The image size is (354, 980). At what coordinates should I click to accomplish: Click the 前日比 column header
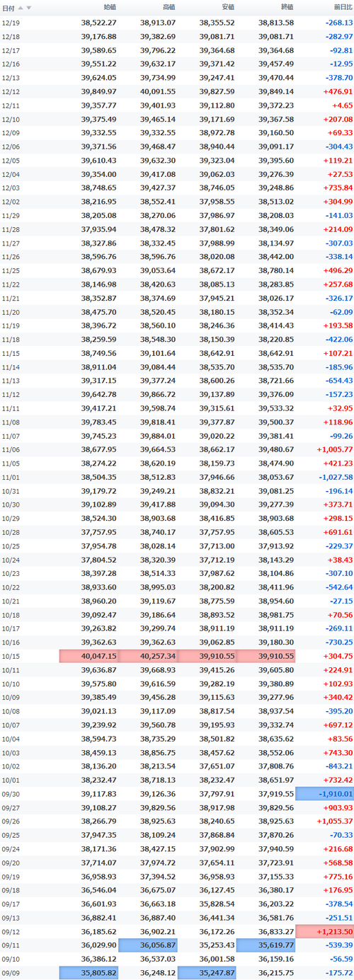[x=343, y=8]
